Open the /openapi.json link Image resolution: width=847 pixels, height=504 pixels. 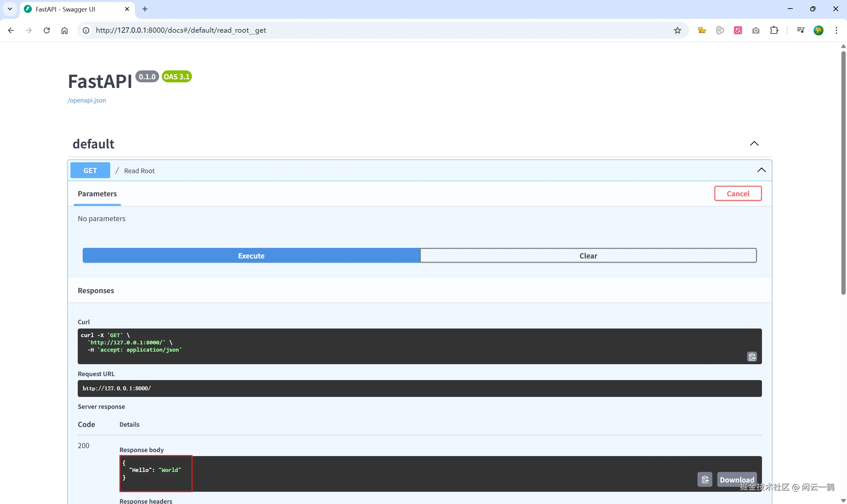pos(87,100)
